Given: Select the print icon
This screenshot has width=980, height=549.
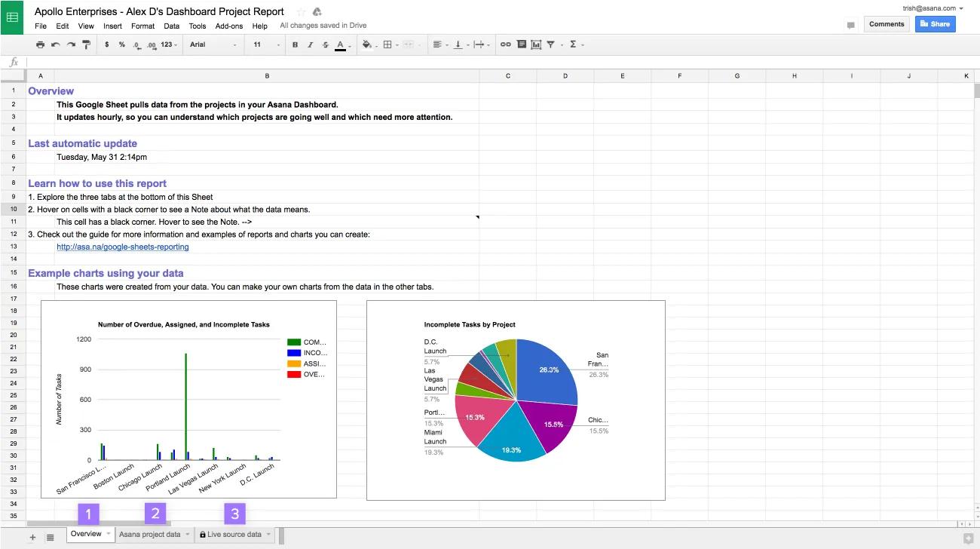Looking at the screenshot, I should point(40,44).
